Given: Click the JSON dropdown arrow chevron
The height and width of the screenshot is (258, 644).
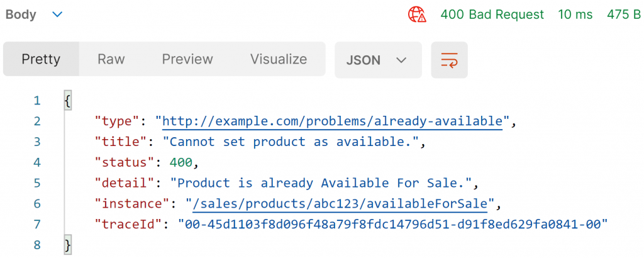Looking at the screenshot, I should point(401,60).
